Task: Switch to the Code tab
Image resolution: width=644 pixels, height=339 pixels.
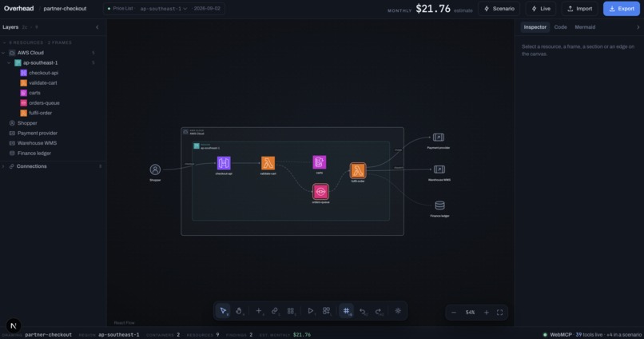Action: tap(560, 27)
